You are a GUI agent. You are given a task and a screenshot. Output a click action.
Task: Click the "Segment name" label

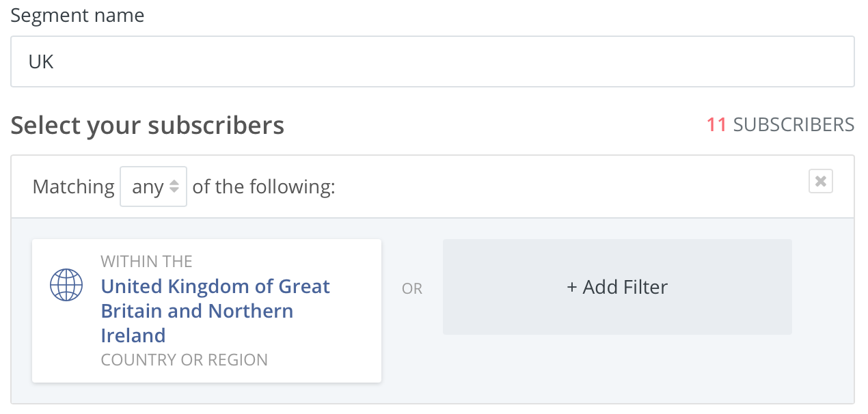click(x=77, y=16)
